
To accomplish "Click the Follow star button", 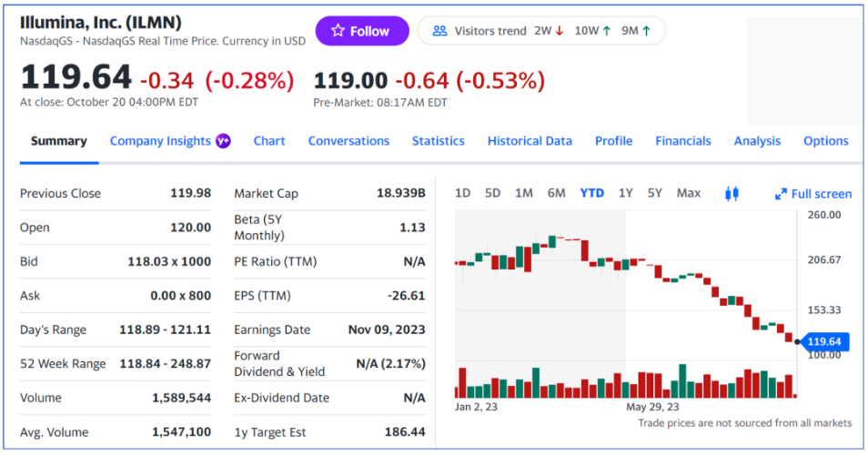I will [362, 31].
